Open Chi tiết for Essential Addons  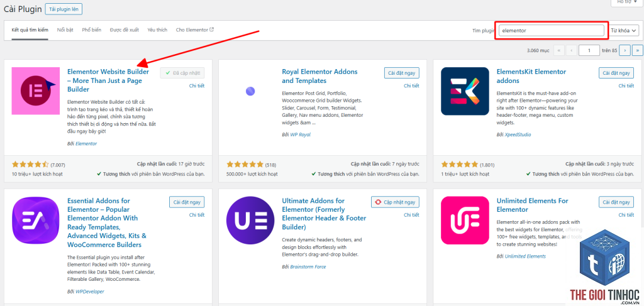click(197, 215)
